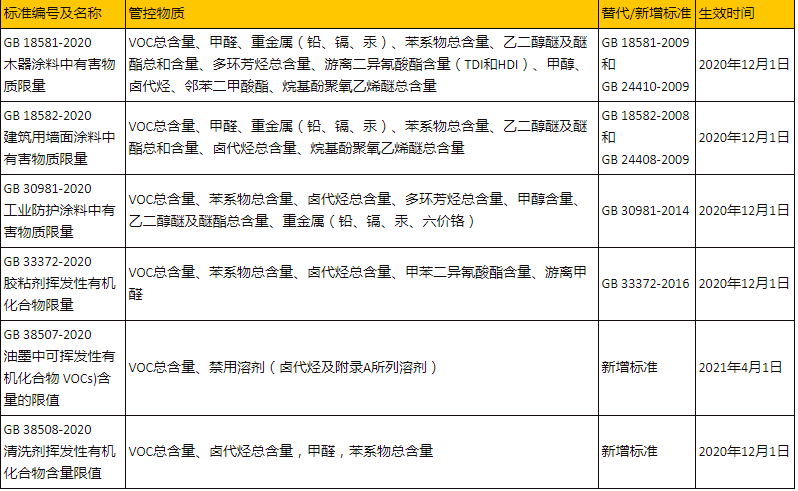798x491 pixels.
Task: Select the GB 18581-2020 木器涂料 cell
Action: (63, 65)
